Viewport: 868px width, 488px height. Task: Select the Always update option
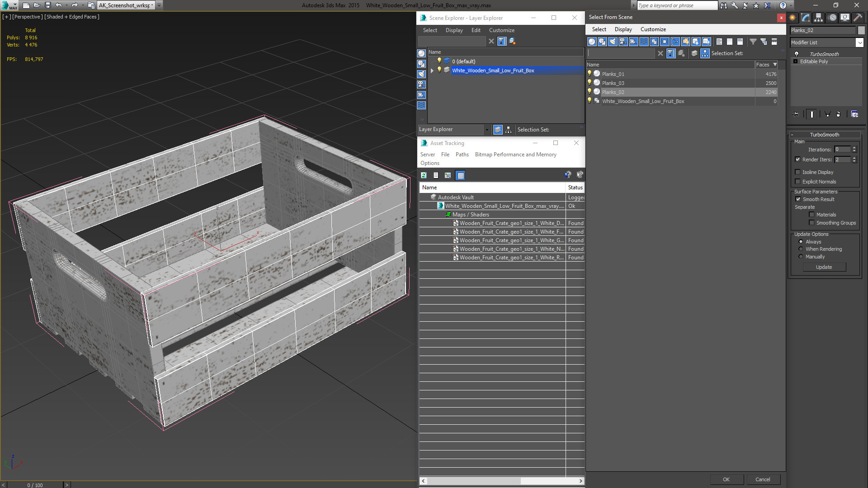(801, 242)
